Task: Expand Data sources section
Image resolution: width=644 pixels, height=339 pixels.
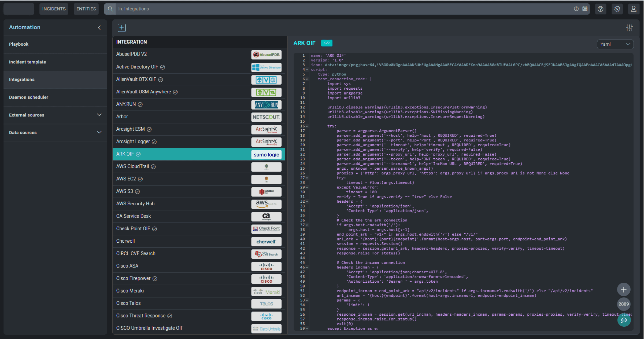Action: 99,132
